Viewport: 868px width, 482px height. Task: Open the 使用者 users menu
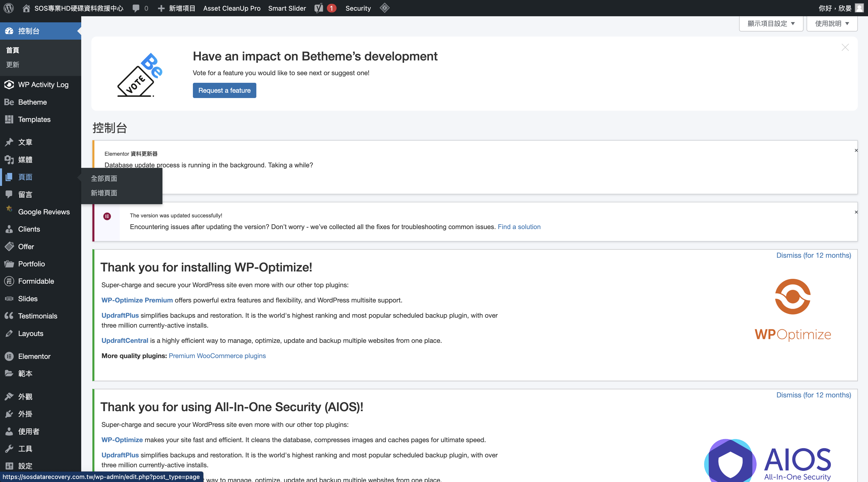29,431
